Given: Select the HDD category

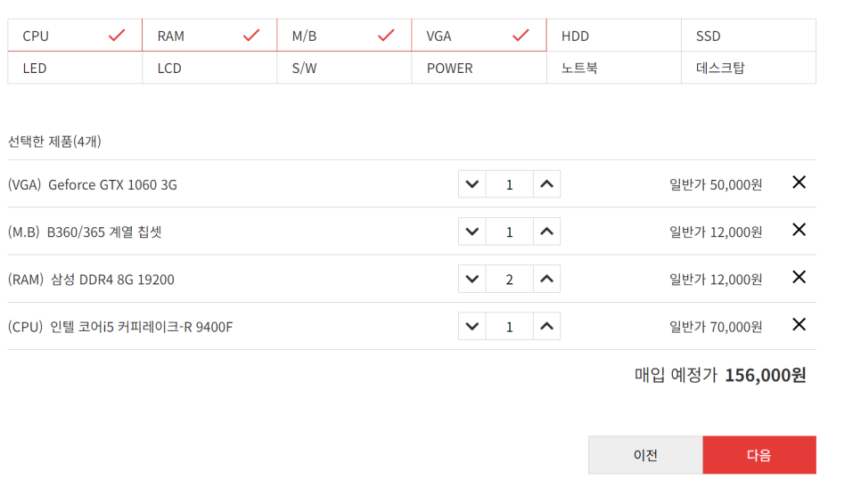Looking at the screenshot, I should coord(614,36).
